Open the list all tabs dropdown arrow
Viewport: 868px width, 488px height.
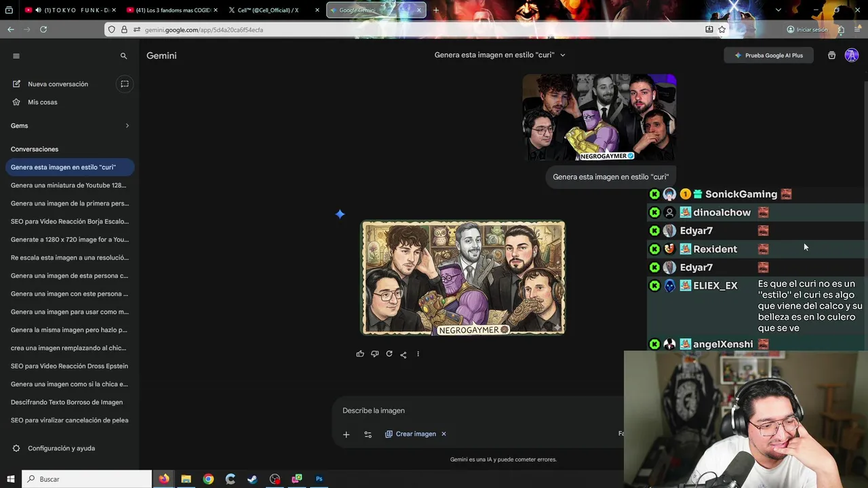point(778,10)
